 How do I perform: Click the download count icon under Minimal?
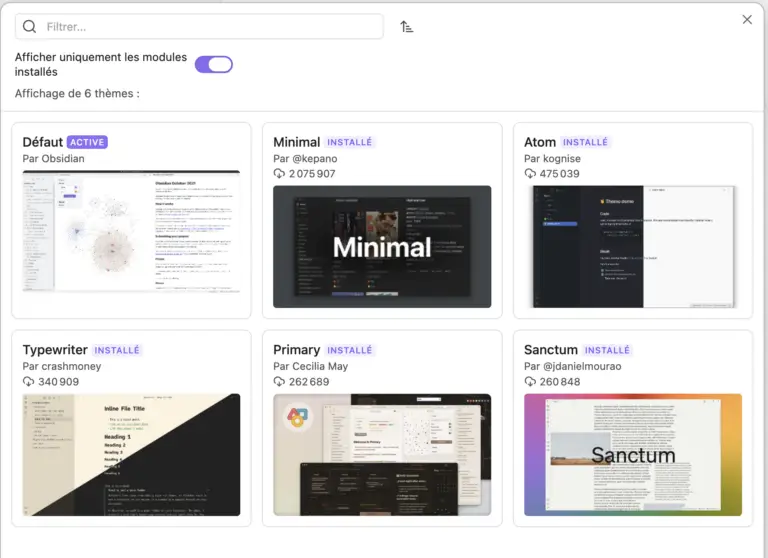point(279,174)
